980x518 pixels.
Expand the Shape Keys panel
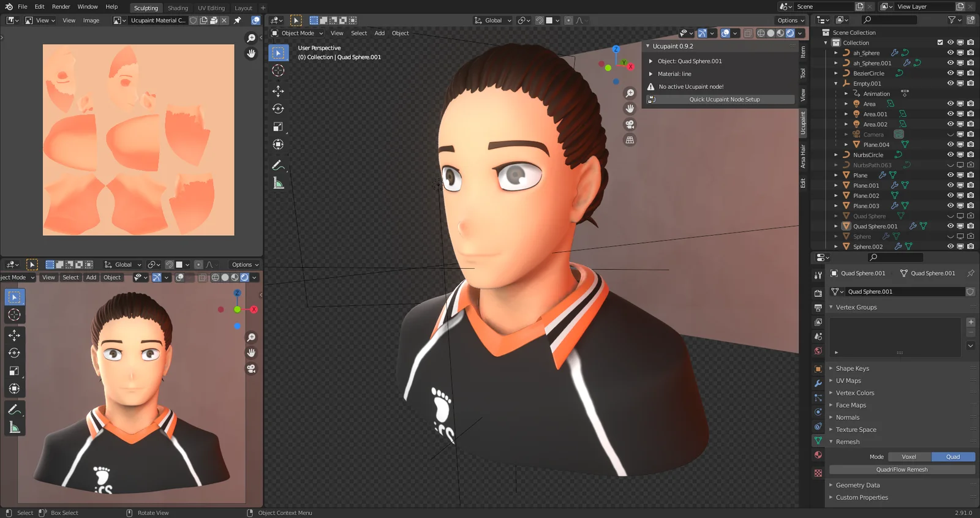coord(852,369)
